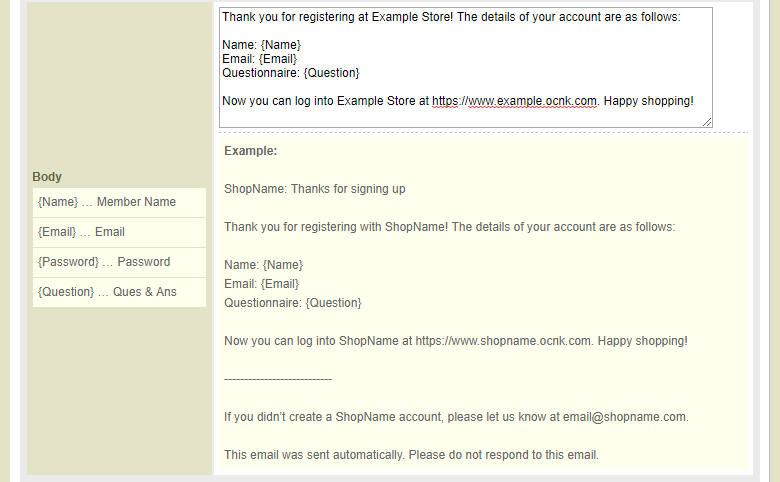Click the Body field label
Screen dimensions: 780x482
[x=47, y=177]
